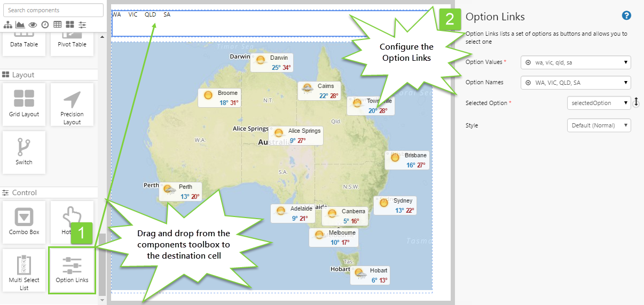Open the Option Values dropdown

click(x=576, y=62)
